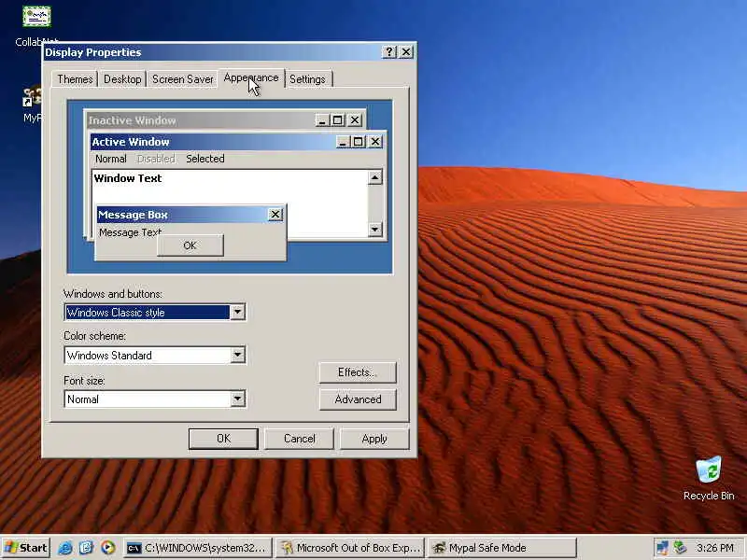
Task: Switch to Microsoft Out of Box Experience taskbar button
Action: pyautogui.click(x=350, y=548)
